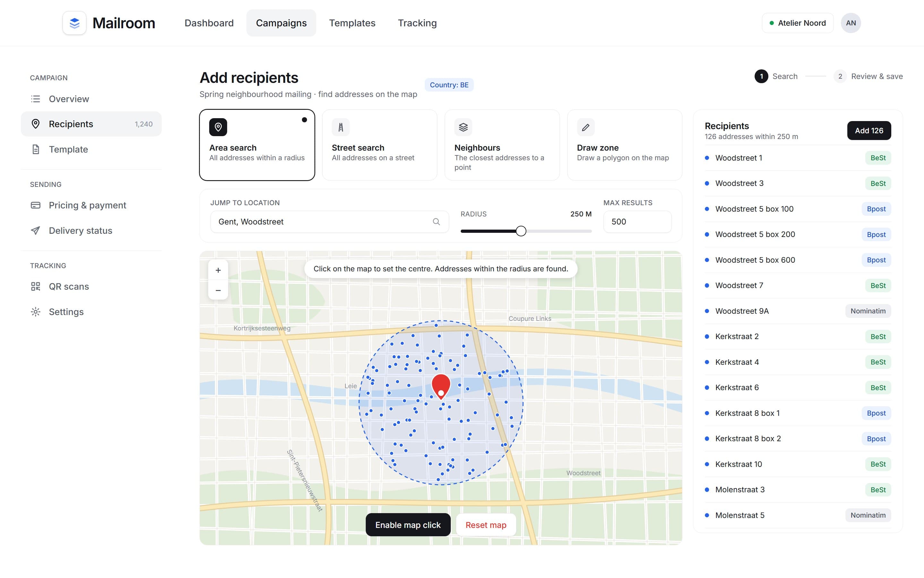The width and height of the screenshot is (924, 578).
Task: Select the Draw zone mode card
Action: pyautogui.click(x=625, y=145)
